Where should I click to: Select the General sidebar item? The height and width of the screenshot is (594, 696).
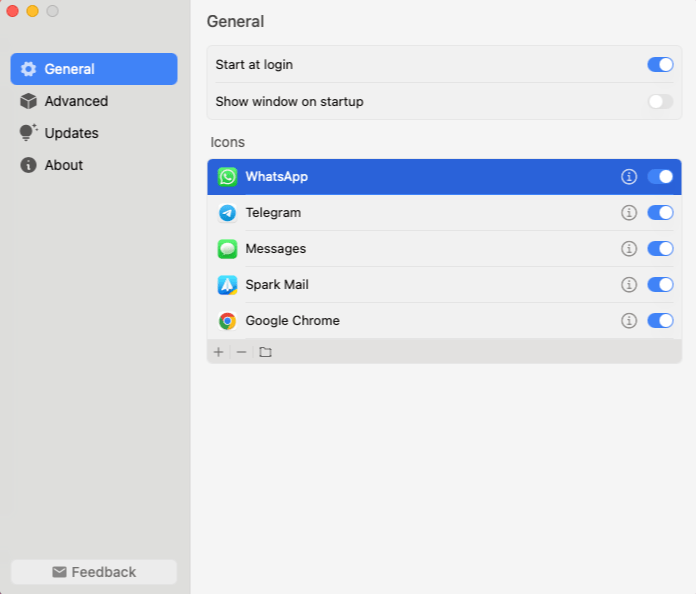pyautogui.click(x=94, y=69)
